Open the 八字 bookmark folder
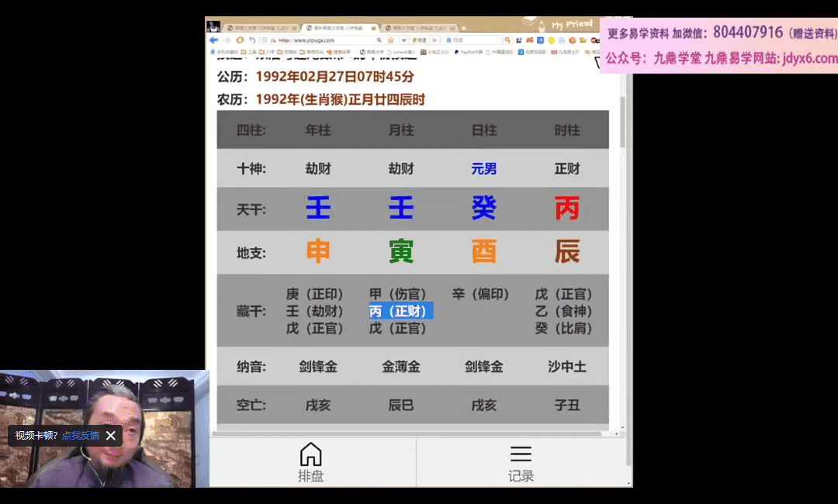Image resolution: width=838 pixels, height=504 pixels. tap(270, 52)
